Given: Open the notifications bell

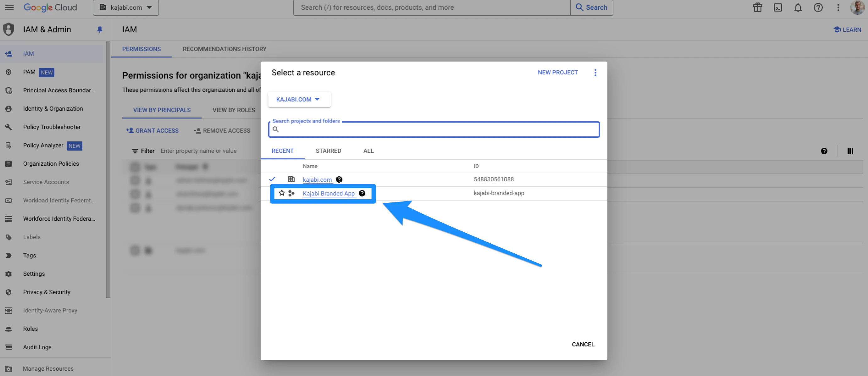Looking at the screenshot, I should pyautogui.click(x=798, y=8).
